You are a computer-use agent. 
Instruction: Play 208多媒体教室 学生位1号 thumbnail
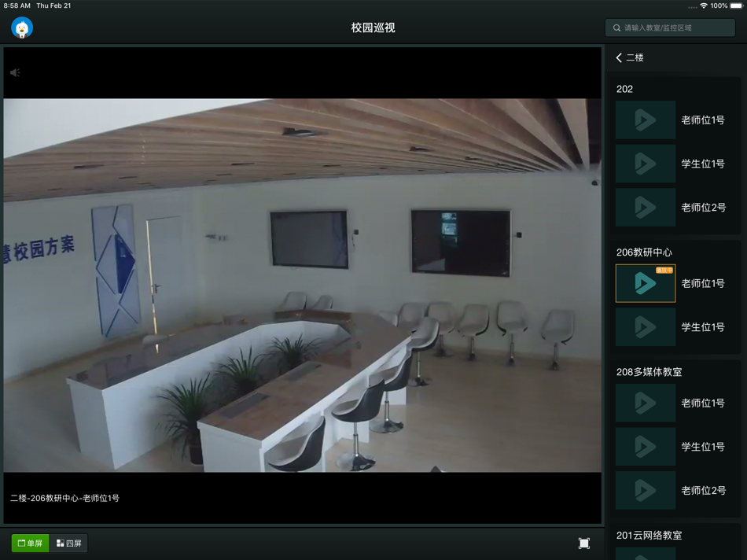click(x=646, y=447)
